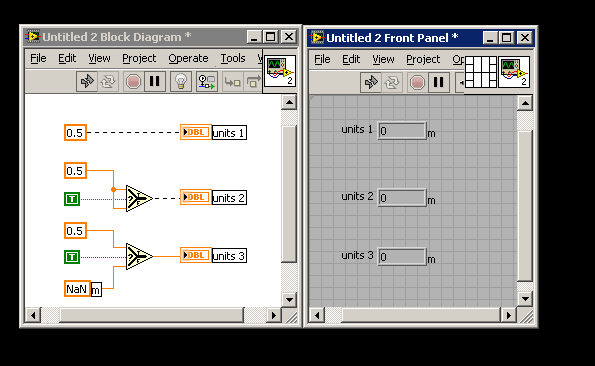Click units 3 DBL terminal on diagram

196,255
